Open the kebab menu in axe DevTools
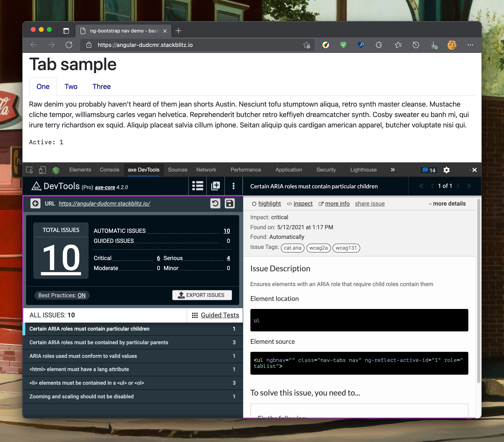The image size is (504, 442). click(x=233, y=186)
